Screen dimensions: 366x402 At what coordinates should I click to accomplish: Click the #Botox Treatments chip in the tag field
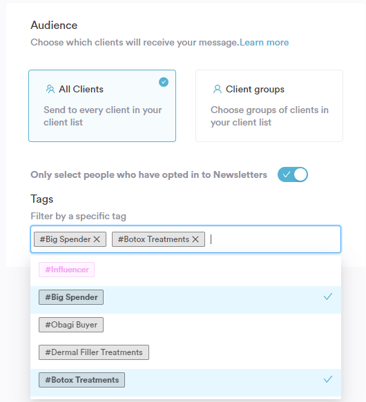pyautogui.click(x=153, y=239)
